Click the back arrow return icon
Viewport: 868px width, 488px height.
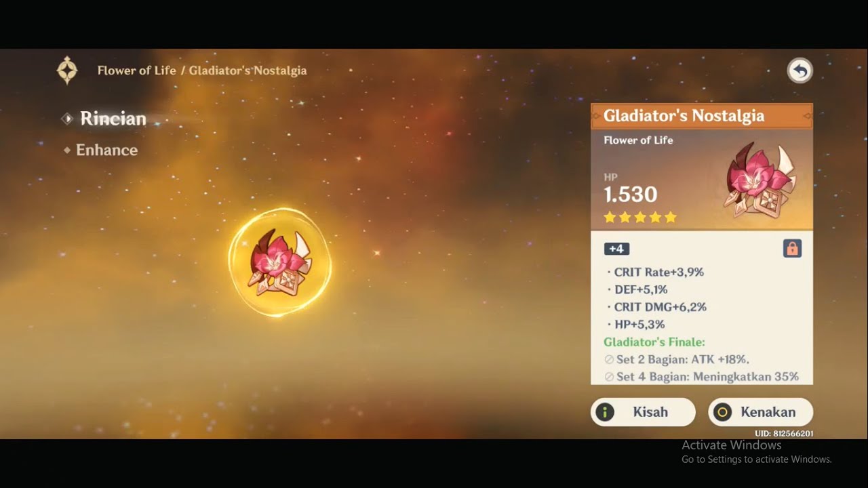[x=800, y=70]
